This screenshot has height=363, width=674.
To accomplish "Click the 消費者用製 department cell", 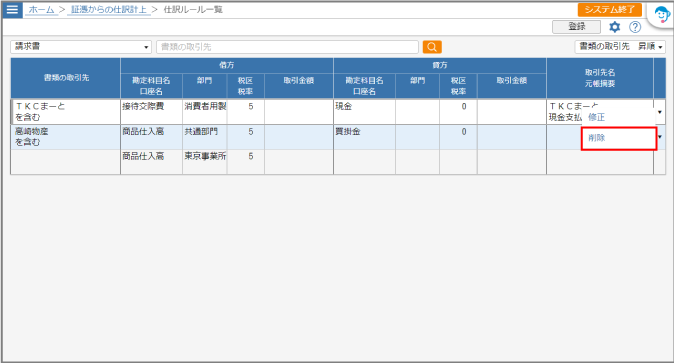I will [x=205, y=112].
